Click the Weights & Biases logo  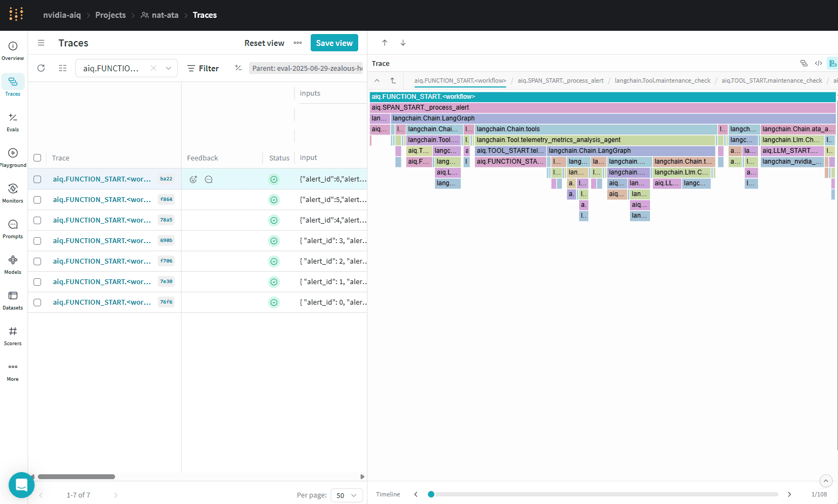tap(16, 15)
